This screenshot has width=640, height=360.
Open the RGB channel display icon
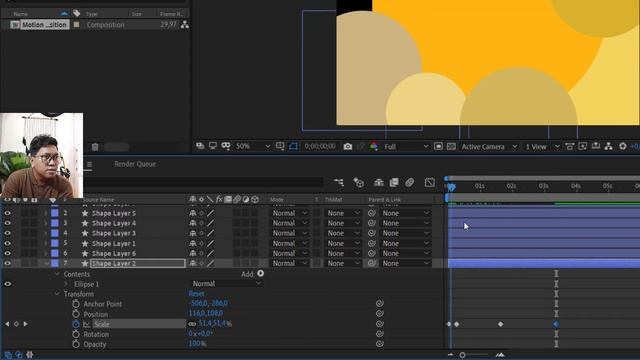[x=374, y=147]
